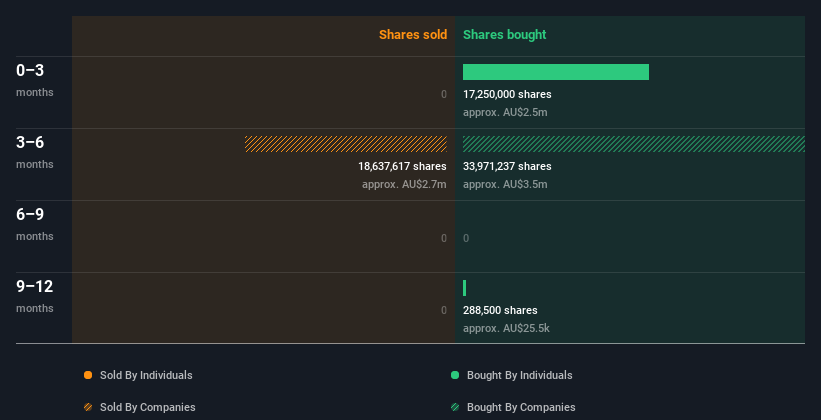Image resolution: width=821 pixels, height=420 pixels.
Task: Click the 288,500 shares value
Action: pyautogui.click(x=500, y=310)
